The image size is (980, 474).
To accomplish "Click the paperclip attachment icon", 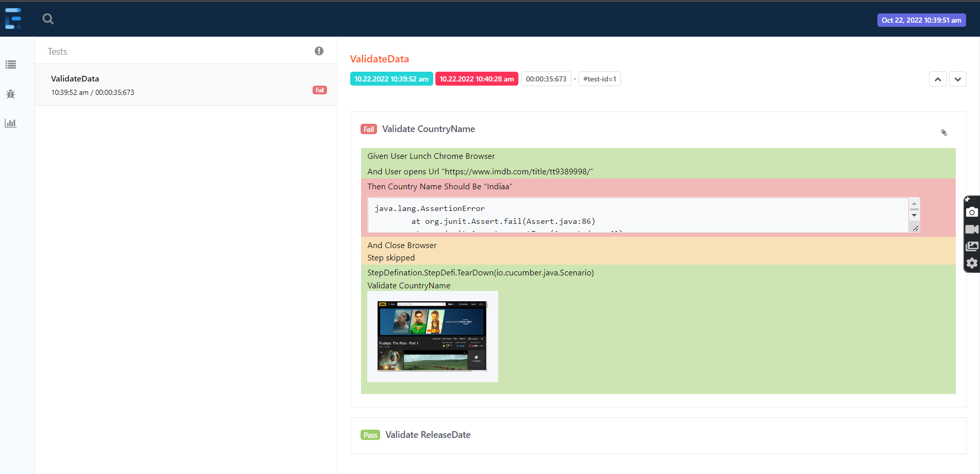I will click(x=944, y=133).
